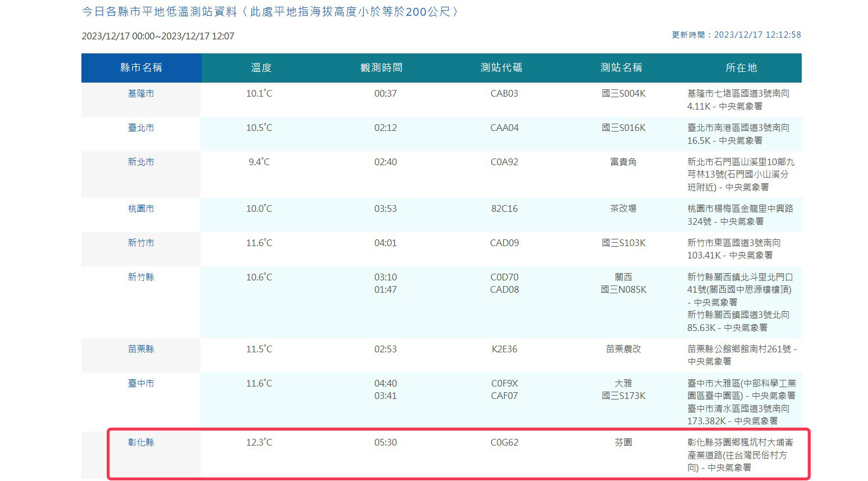Click the 溫度 column header
Image resolution: width=868 pixels, height=481 pixels.
click(261, 68)
